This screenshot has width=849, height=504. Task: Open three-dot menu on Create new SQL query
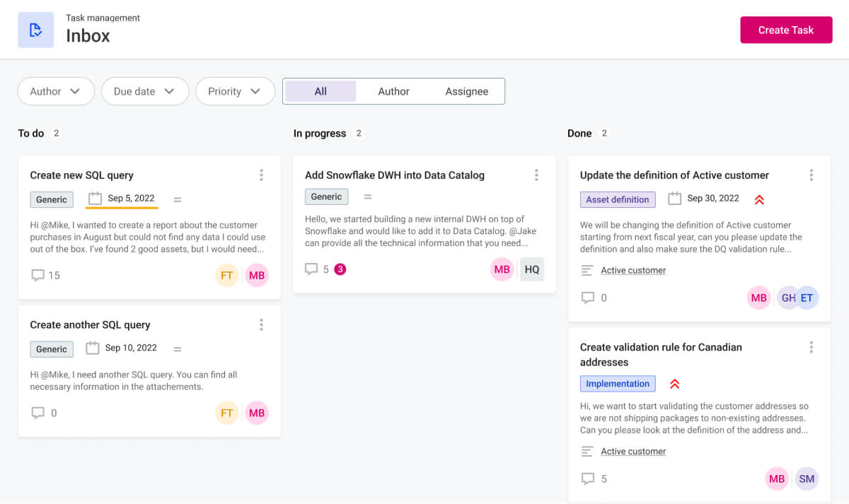(x=261, y=175)
